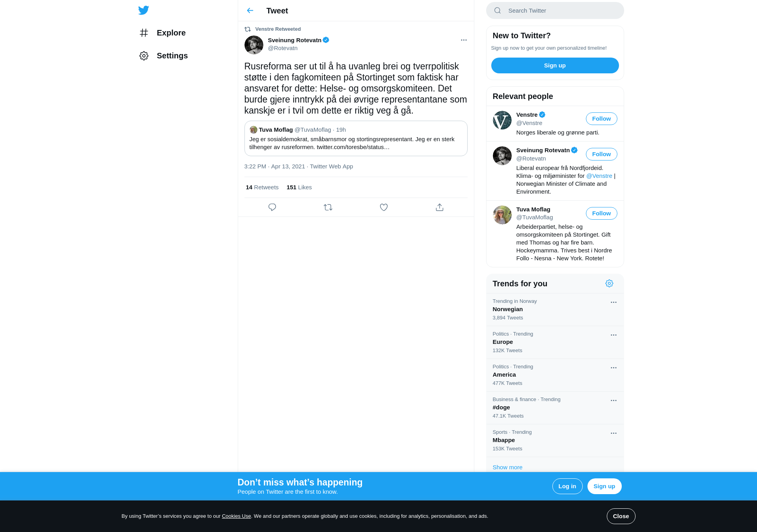757x532 pixels.
Task: Like the tweet with the heart icon
Action: coord(384,207)
